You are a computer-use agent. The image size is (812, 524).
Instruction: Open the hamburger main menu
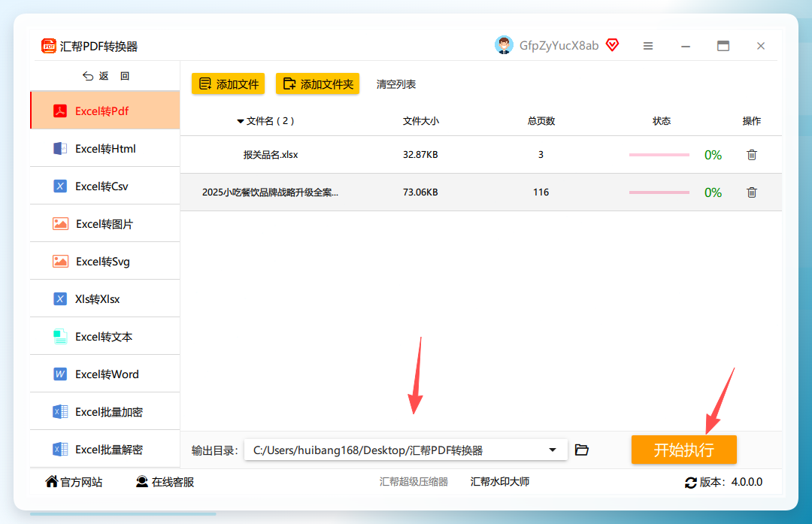(x=648, y=46)
